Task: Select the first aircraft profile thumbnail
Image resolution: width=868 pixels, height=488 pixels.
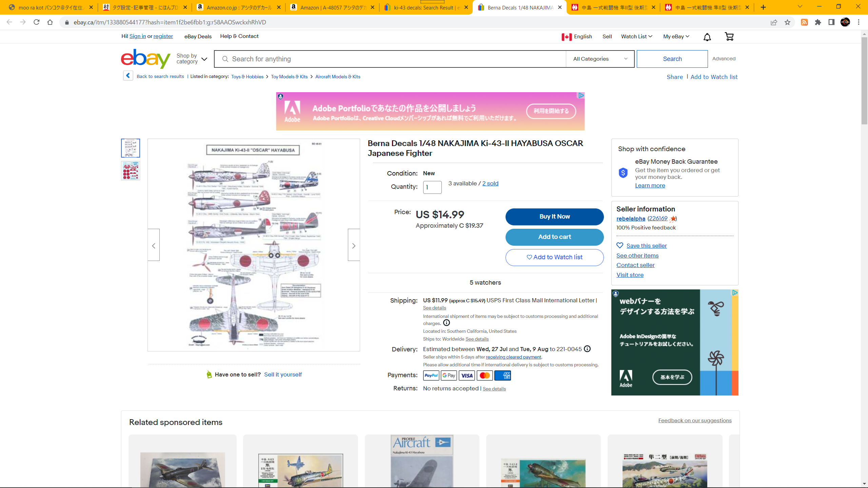Action: click(x=130, y=148)
